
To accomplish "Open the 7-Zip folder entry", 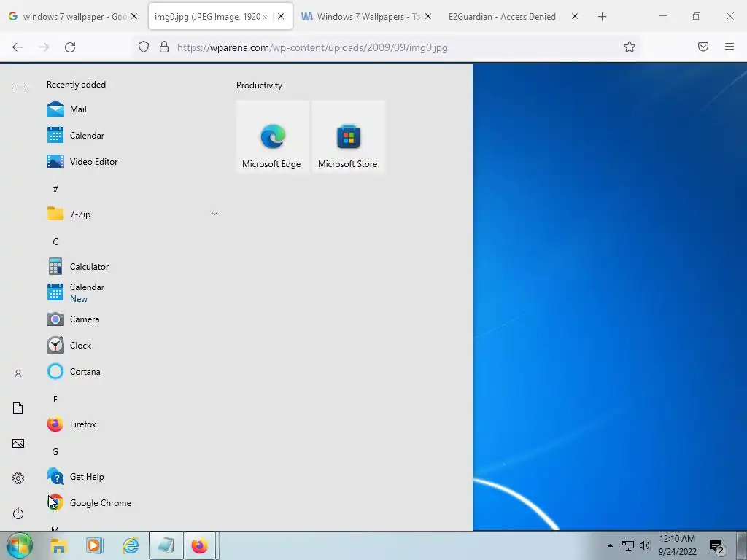I will (133, 214).
